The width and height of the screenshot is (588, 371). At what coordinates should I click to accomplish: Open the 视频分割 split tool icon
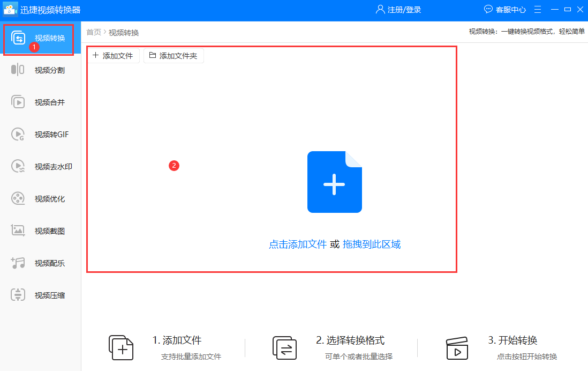click(x=18, y=70)
